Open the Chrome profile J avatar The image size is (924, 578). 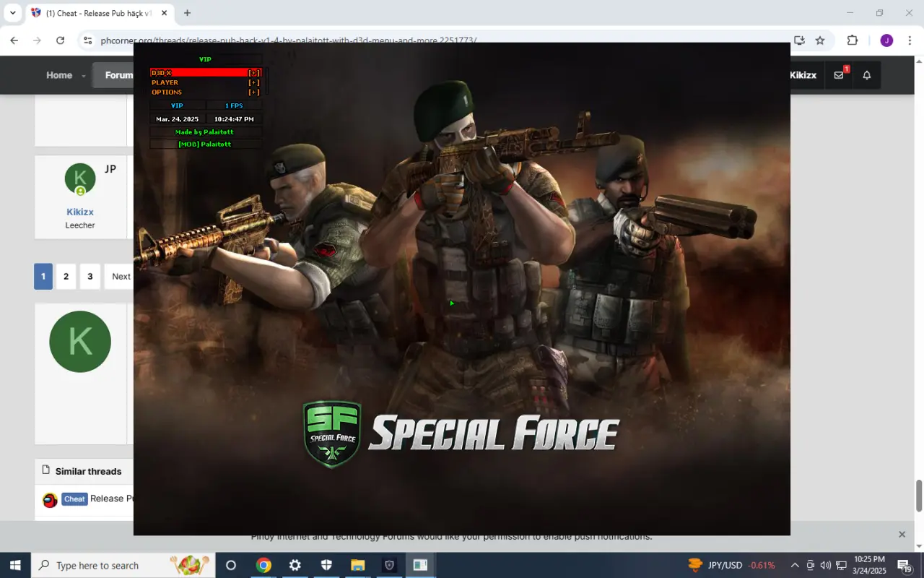[x=886, y=40]
